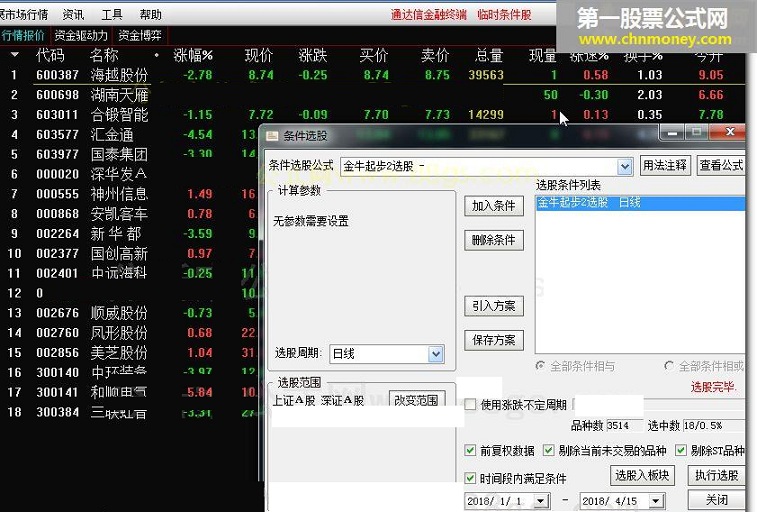This screenshot has width=757, height=512.
Task: Select stock row 002676 顺威股份
Action: click(129, 313)
